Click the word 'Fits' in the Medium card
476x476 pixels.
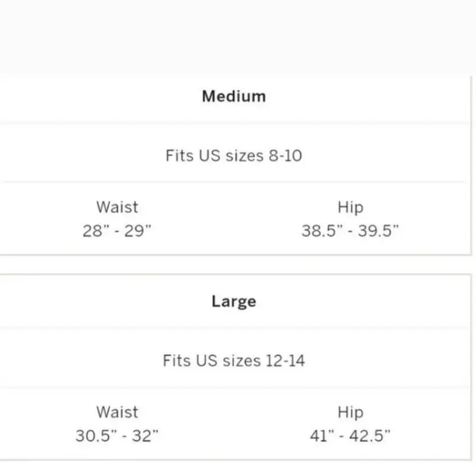[x=179, y=155]
